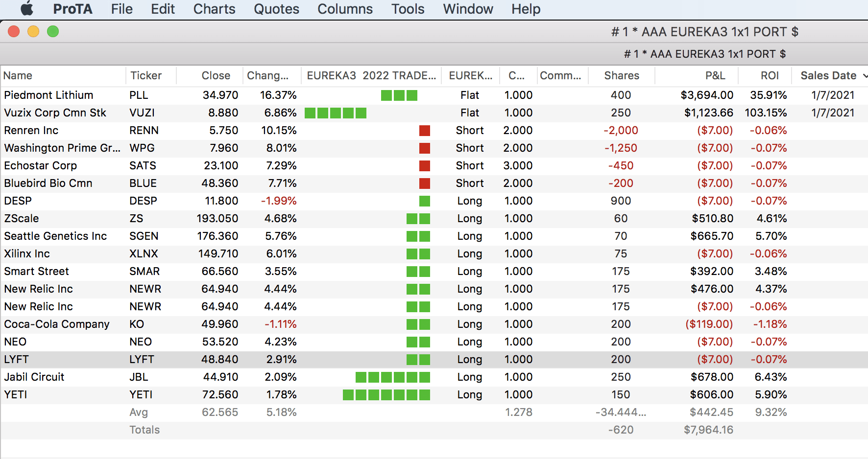Screen dimensions: 868x459
Task: Close the portfolio window with red button
Action: click(14, 31)
